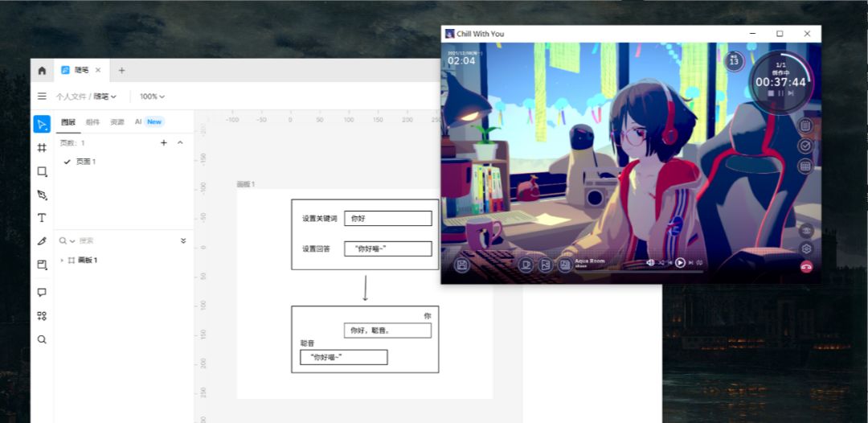The height and width of the screenshot is (423, 868).
Task: Go to Home via house icon
Action: [42, 70]
